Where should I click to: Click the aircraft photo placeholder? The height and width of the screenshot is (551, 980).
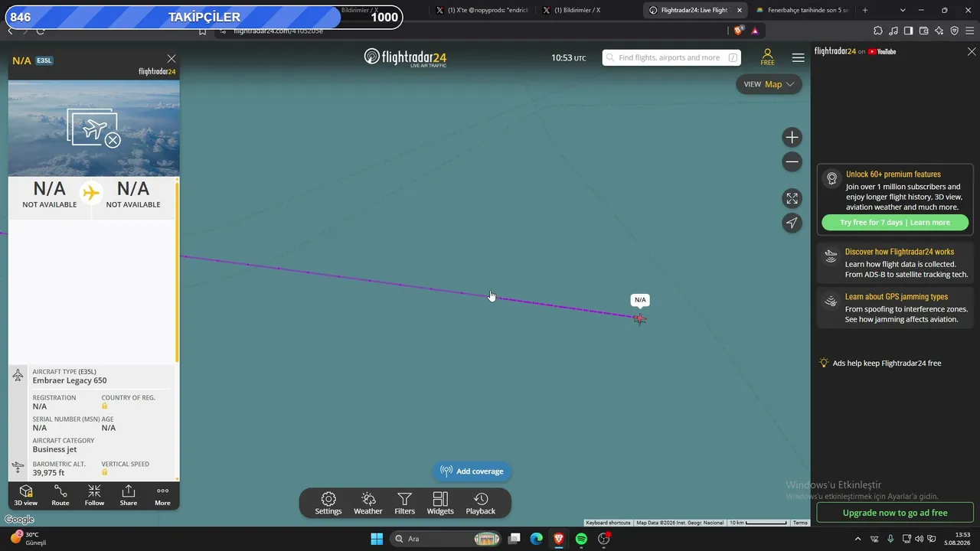[94, 129]
